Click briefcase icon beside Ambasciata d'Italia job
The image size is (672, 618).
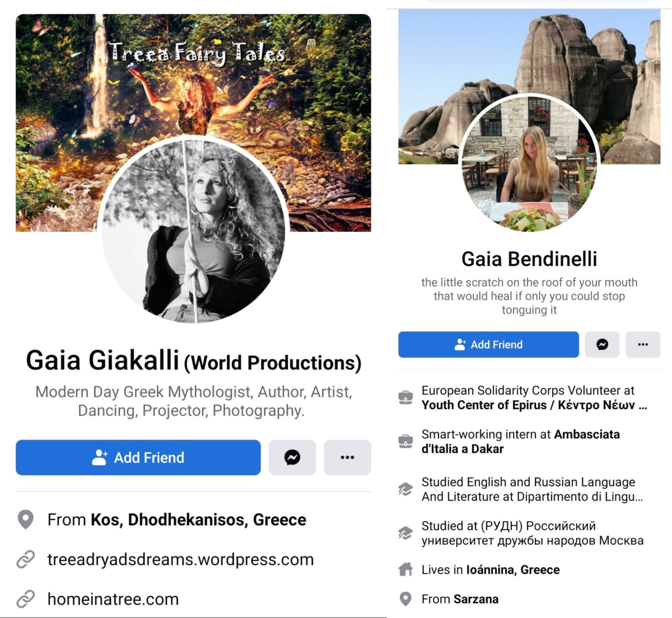click(x=405, y=441)
